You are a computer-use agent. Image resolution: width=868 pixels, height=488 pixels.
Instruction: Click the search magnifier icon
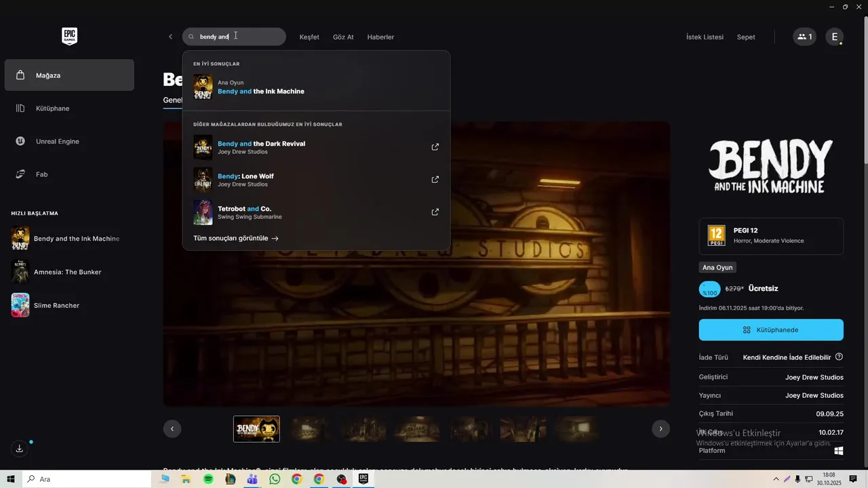[x=191, y=37]
